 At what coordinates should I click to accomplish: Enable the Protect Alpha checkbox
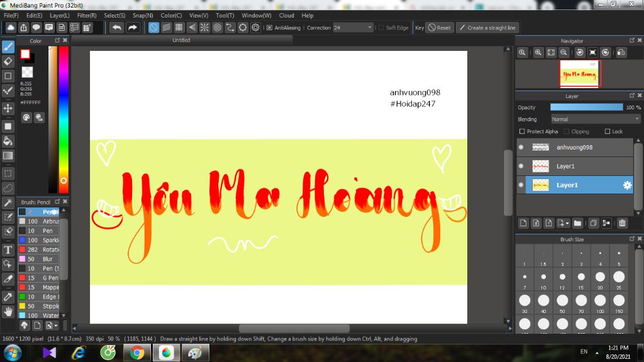coord(522,131)
